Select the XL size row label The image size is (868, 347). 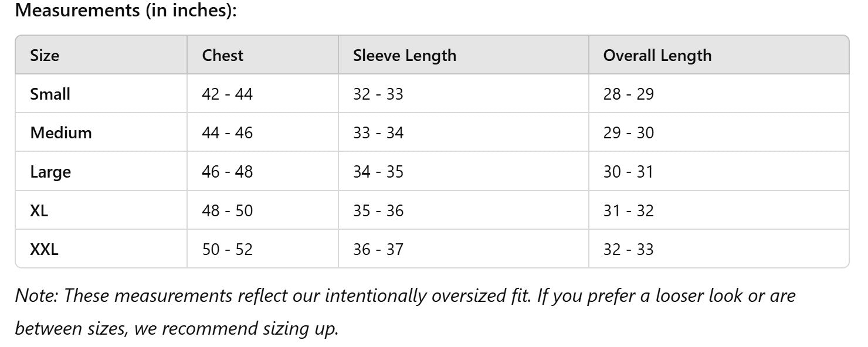point(39,210)
